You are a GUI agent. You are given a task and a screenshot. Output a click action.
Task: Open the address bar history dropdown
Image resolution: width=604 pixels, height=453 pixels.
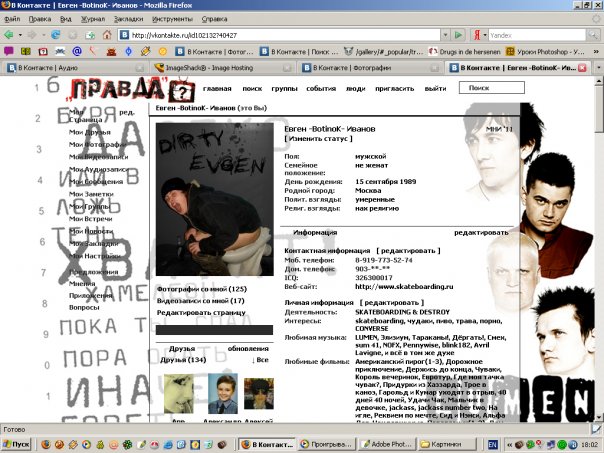(x=445, y=35)
